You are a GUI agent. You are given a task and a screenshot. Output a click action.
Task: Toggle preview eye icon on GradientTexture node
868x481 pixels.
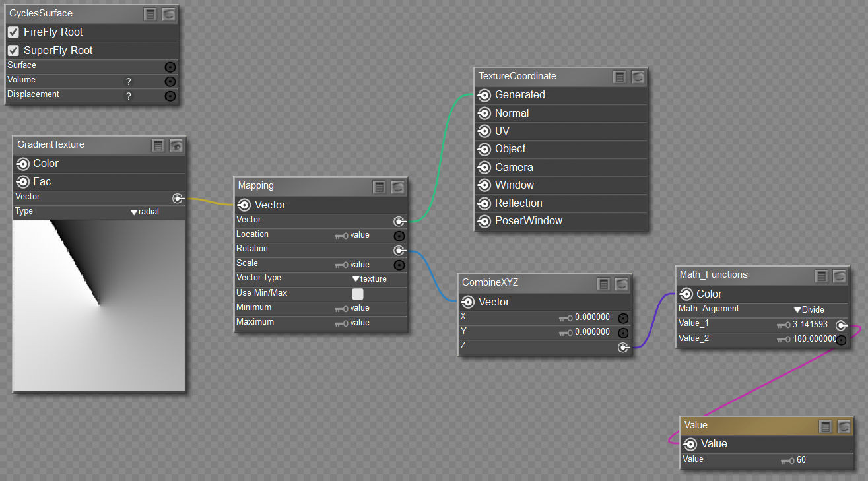(x=176, y=146)
